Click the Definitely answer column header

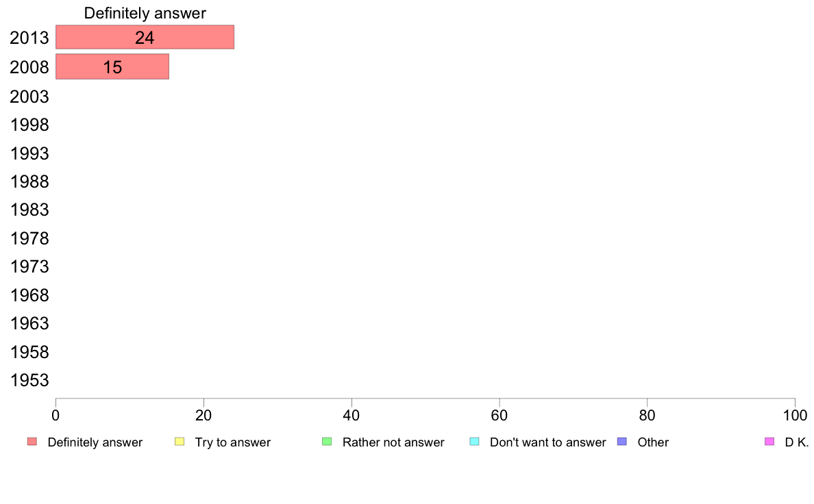coord(145,13)
